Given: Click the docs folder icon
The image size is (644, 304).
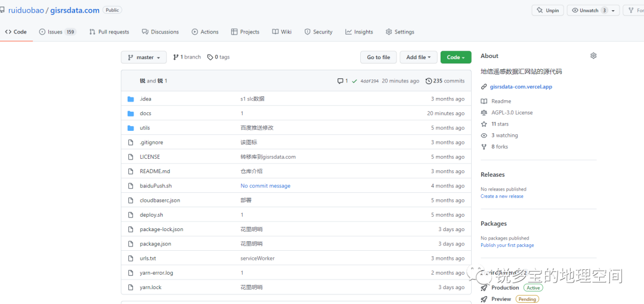Looking at the screenshot, I should (x=131, y=113).
